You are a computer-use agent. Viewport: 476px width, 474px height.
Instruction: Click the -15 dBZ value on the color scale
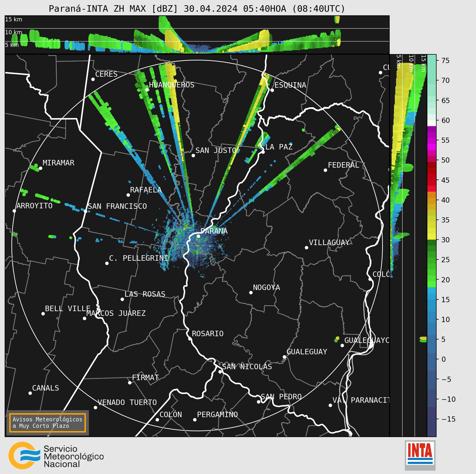pos(448,419)
